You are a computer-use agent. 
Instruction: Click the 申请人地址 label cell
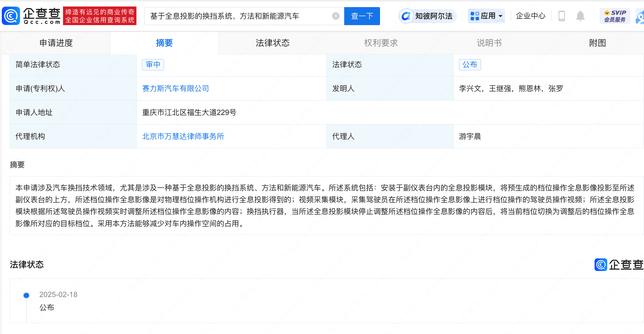point(73,112)
